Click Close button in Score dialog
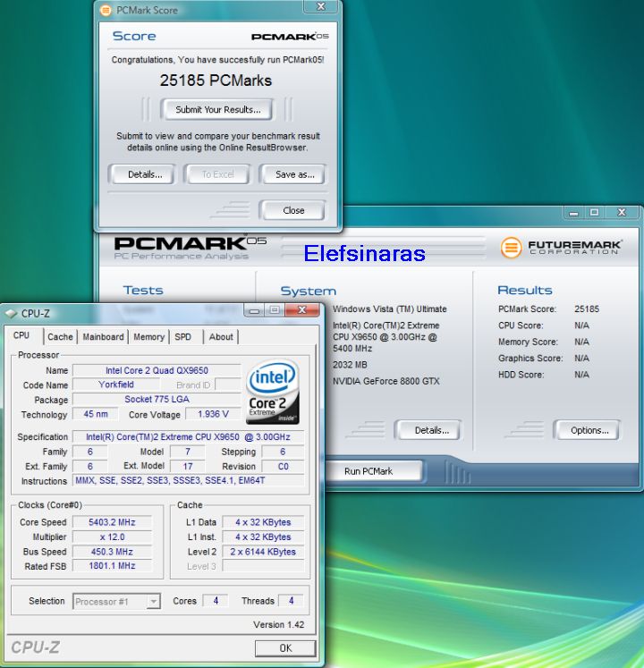 pyautogui.click(x=293, y=210)
